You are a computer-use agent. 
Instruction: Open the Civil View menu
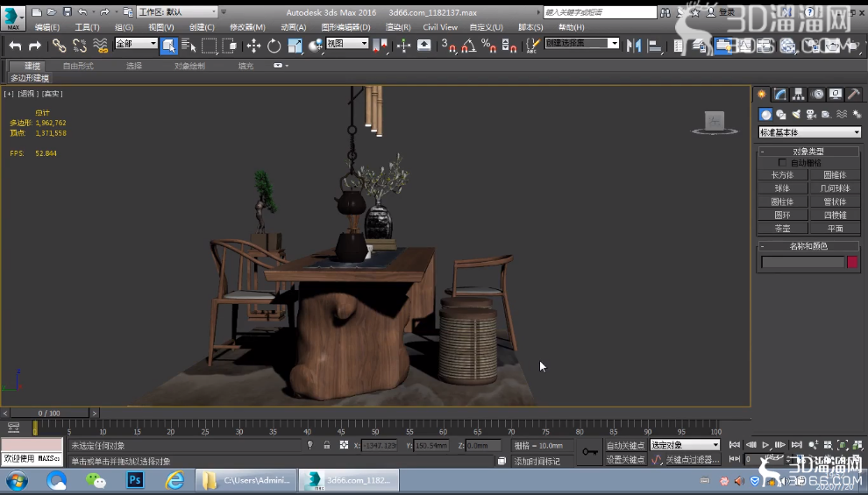coord(440,27)
